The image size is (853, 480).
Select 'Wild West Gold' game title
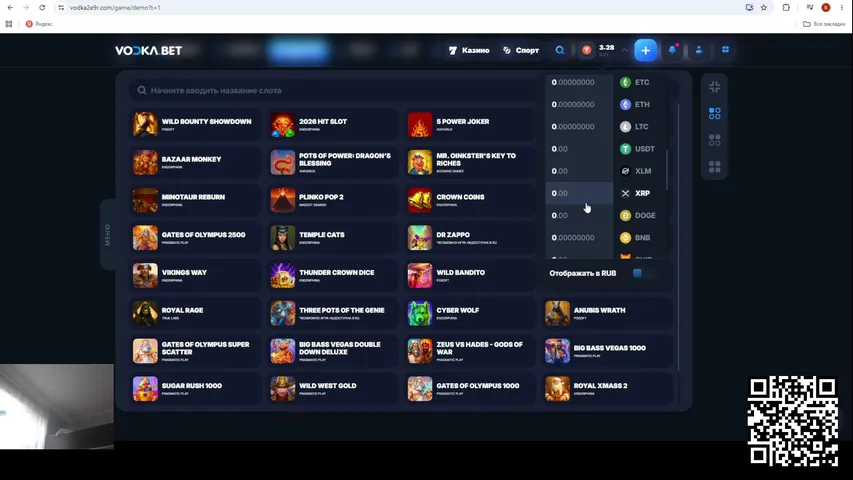[327, 385]
